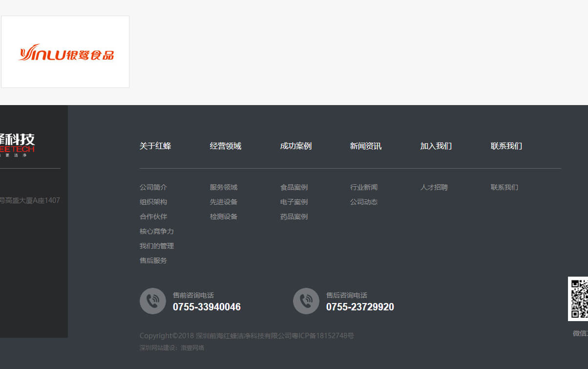This screenshot has height=369, width=588.
Task: Open the 药品案例 link
Action: coord(294,217)
